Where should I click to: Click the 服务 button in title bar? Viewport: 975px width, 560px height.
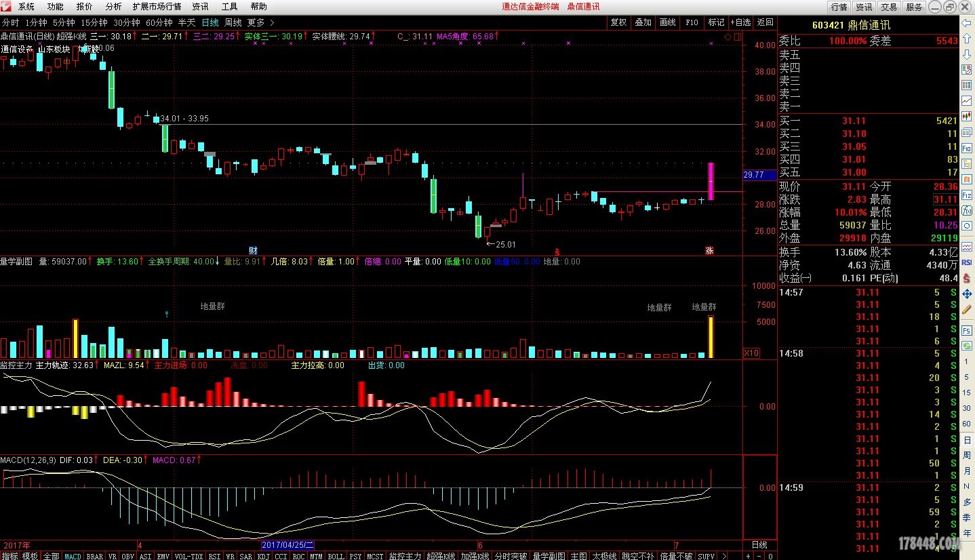pos(914,7)
